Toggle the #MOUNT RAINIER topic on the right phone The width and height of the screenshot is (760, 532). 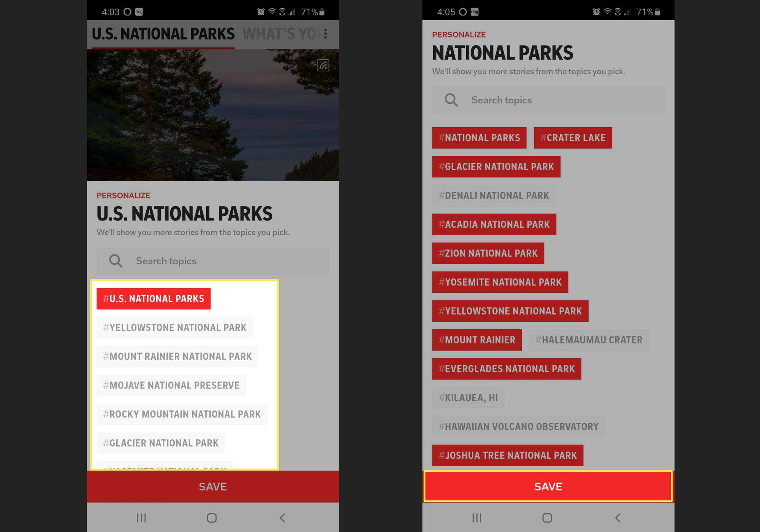click(477, 339)
